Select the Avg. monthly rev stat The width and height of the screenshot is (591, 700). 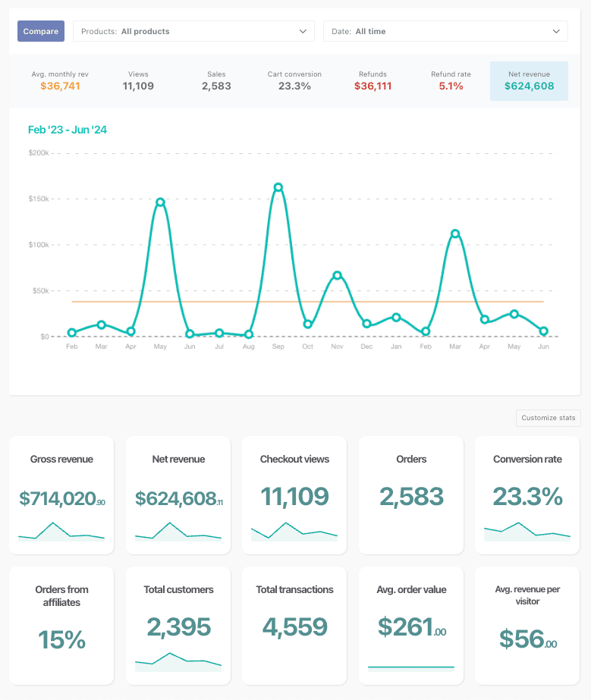pos(60,81)
